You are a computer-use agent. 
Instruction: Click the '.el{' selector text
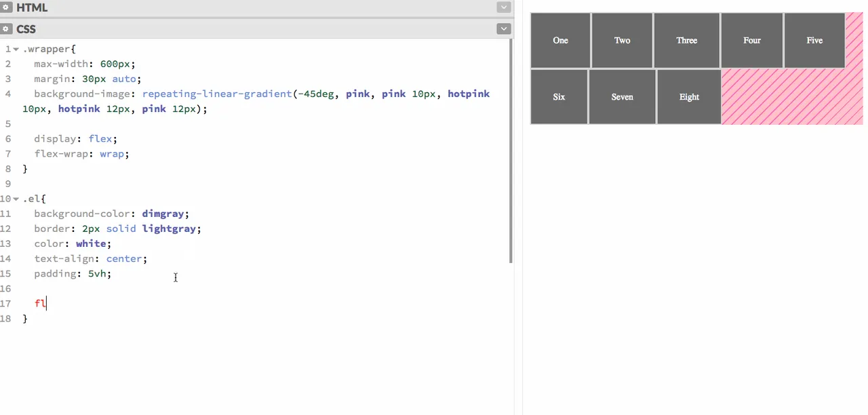coord(35,199)
